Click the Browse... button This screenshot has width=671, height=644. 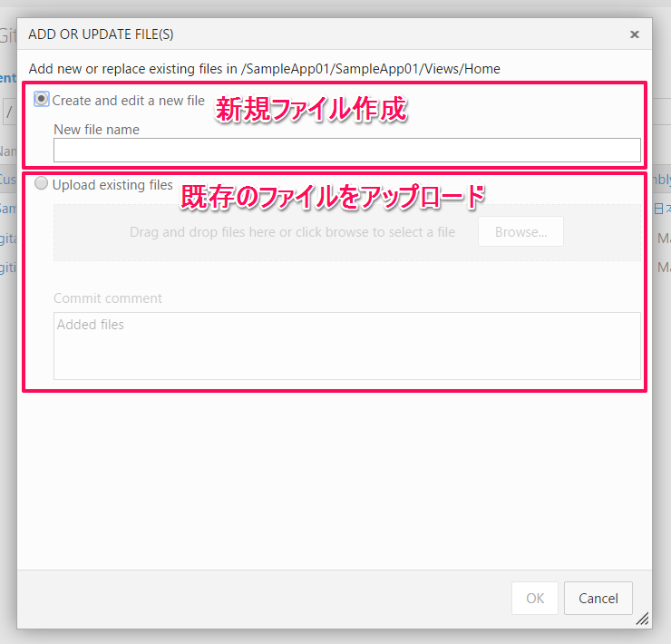(520, 231)
